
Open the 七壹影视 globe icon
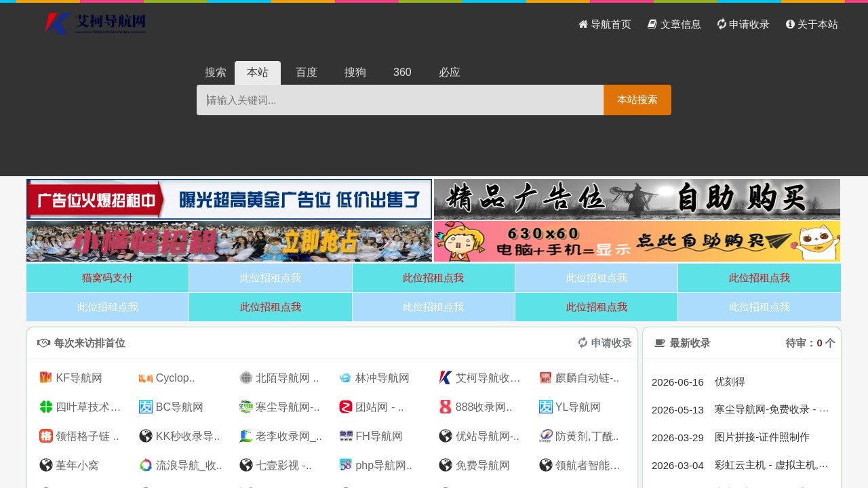pos(246,465)
